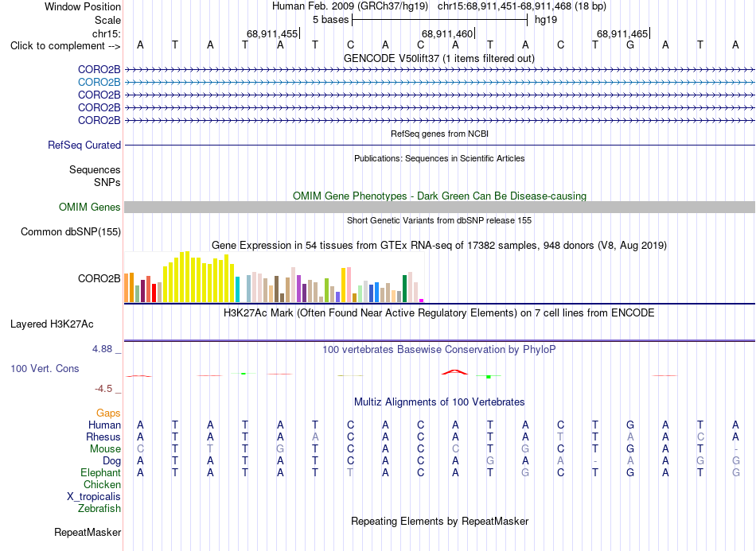Click the Layered H3K27Ac track label
The width and height of the screenshot is (756, 551).
click(x=52, y=324)
